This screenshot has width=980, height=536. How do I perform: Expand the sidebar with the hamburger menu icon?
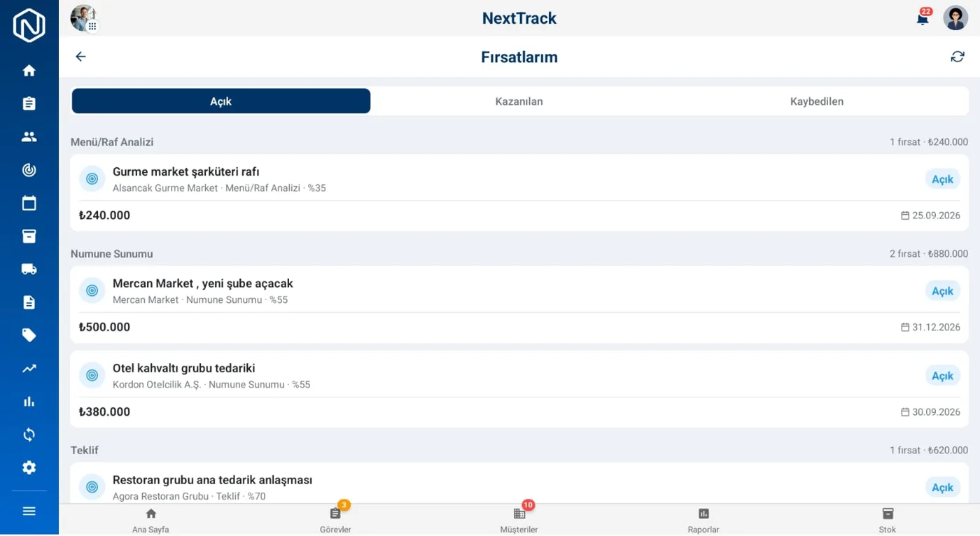click(x=29, y=512)
